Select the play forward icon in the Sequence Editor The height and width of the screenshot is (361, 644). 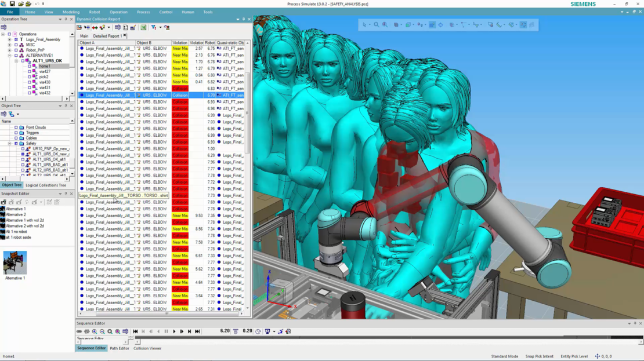[x=174, y=331]
